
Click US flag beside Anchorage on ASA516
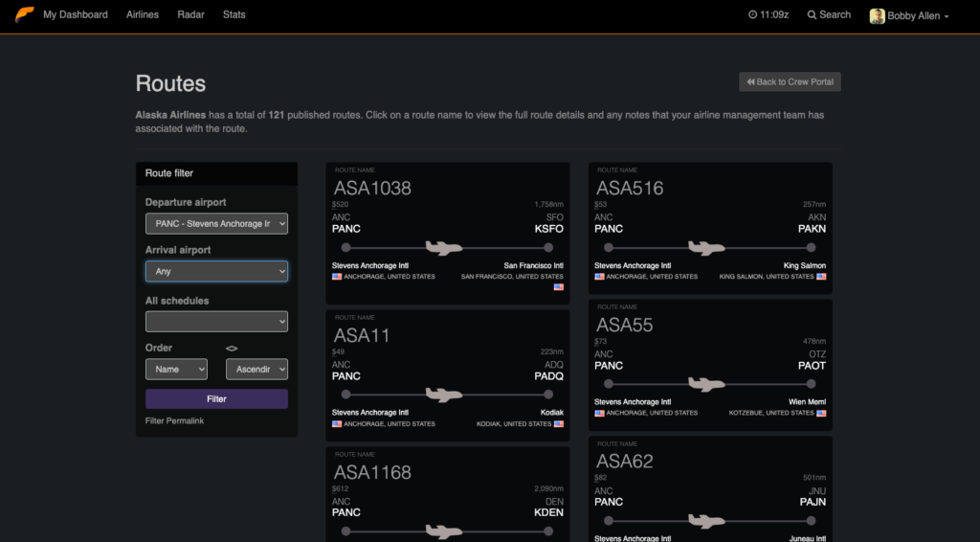point(599,277)
